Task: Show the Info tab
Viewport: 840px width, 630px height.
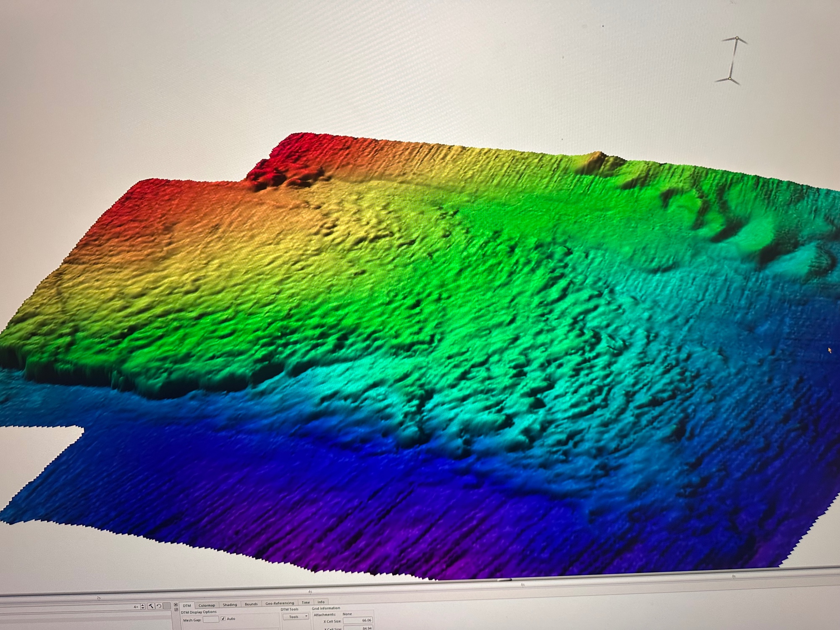Action: point(321,602)
